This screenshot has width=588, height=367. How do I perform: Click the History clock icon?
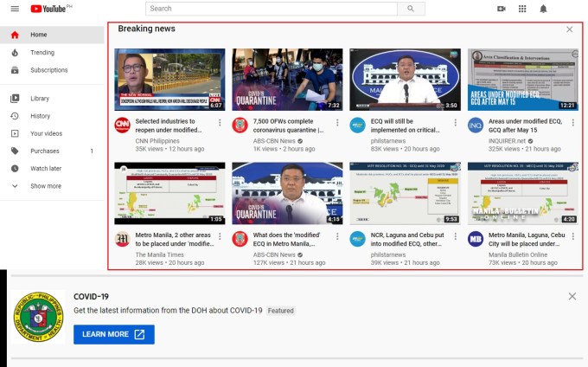[x=15, y=116]
